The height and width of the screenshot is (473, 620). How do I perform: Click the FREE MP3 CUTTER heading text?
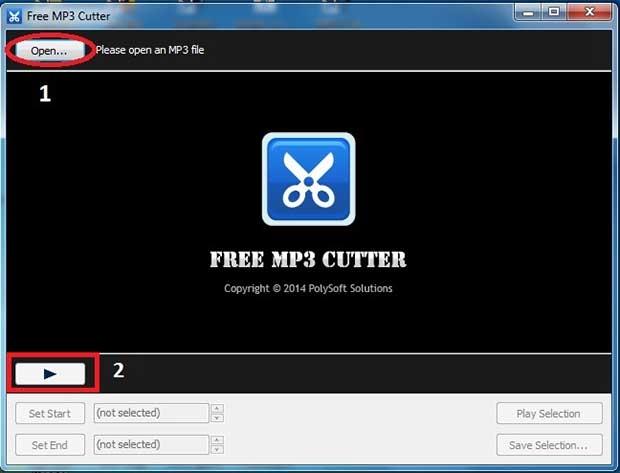tap(308, 260)
